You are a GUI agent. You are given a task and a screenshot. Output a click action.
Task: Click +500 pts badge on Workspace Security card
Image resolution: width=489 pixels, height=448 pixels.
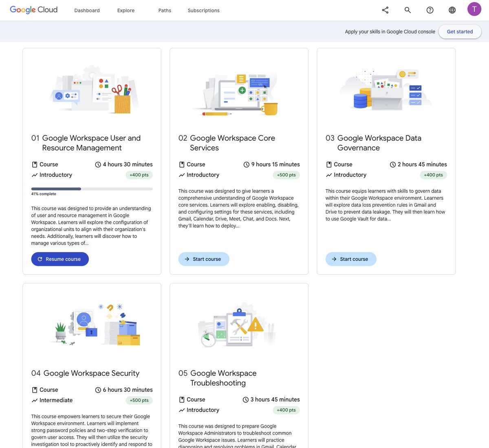139,401
